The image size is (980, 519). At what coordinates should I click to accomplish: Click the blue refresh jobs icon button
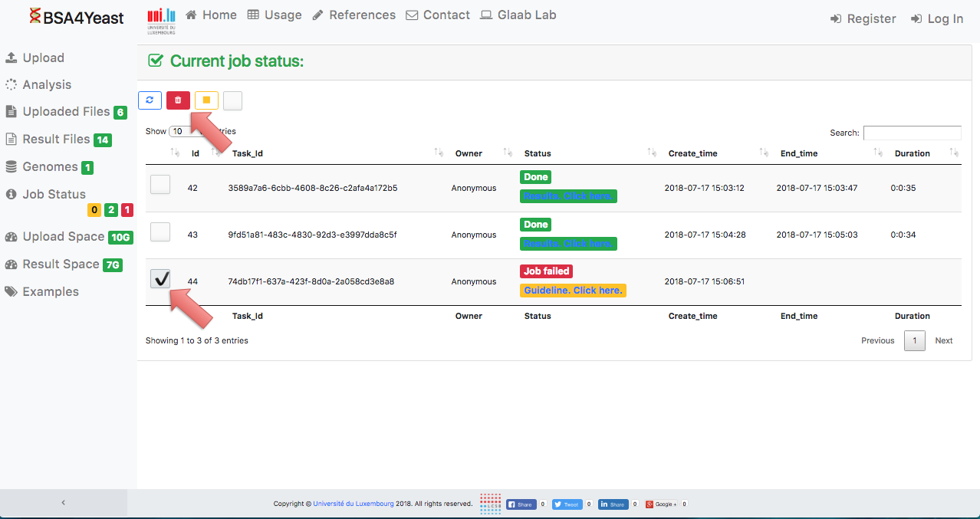(x=150, y=100)
